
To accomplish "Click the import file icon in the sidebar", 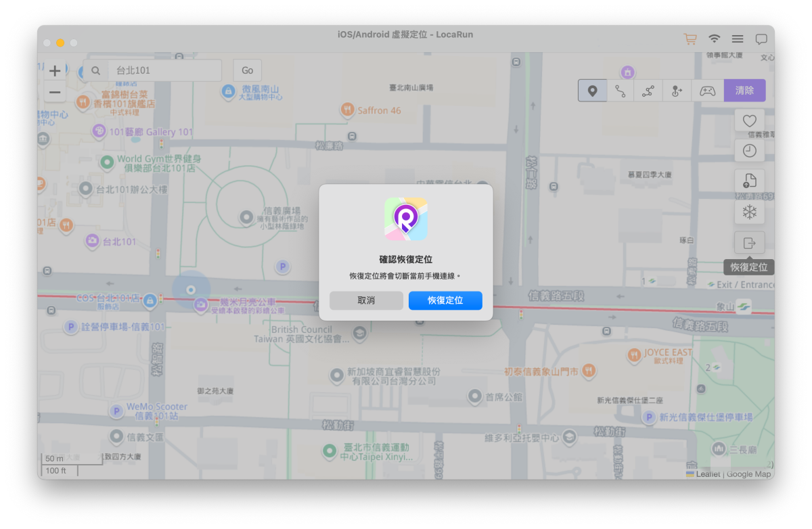I will [750, 181].
